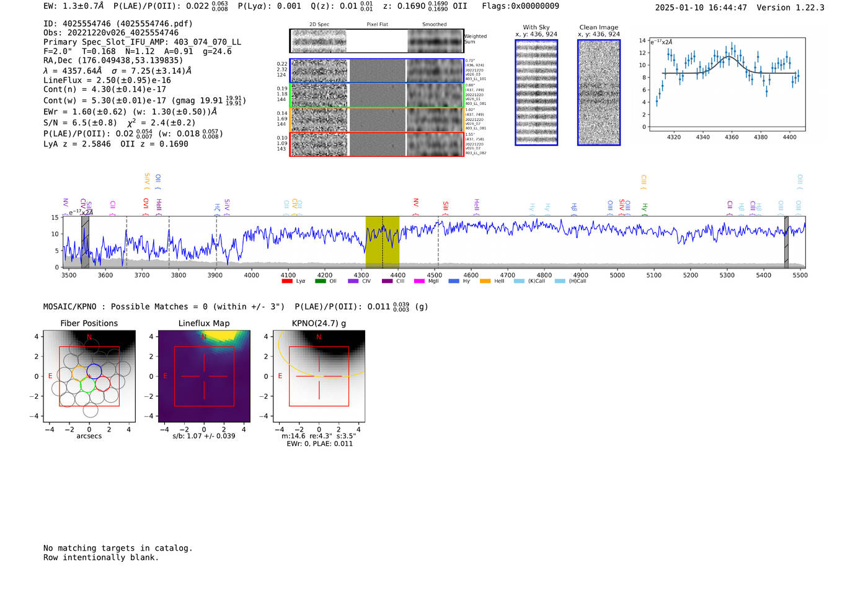Click the LyA z = 2.5846 text
Image resolution: width=868 pixels, height=591 pixels.
77,144
